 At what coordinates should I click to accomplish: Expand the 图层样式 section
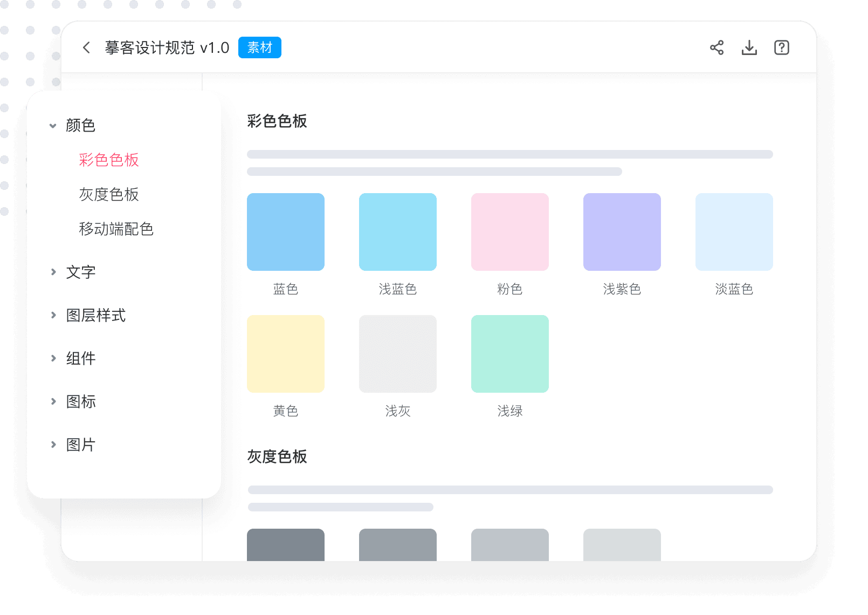coord(53,315)
